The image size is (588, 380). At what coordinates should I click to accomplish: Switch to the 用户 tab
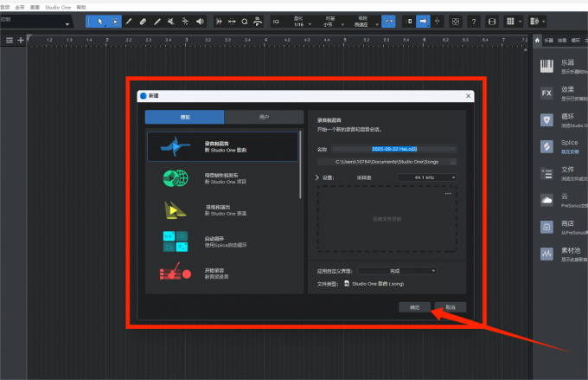tap(263, 117)
